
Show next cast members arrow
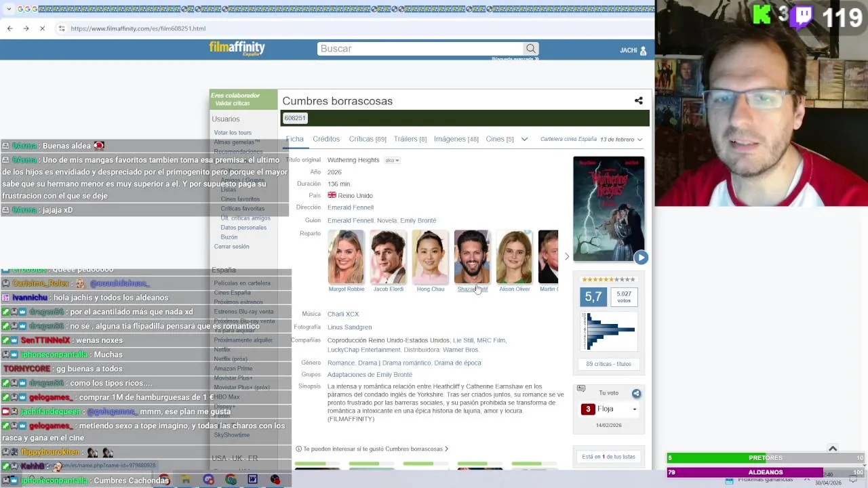[x=567, y=257]
